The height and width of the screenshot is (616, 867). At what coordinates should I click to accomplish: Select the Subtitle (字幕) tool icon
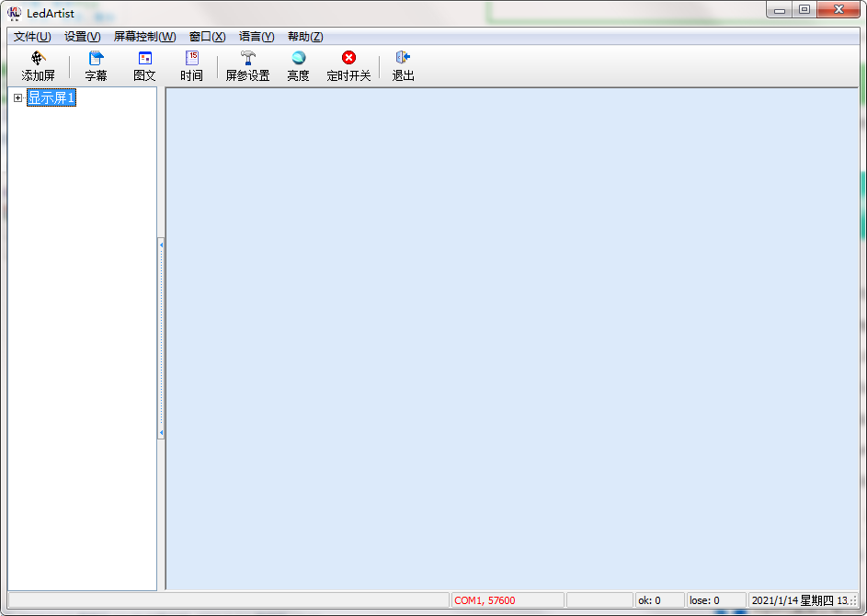click(x=96, y=59)
